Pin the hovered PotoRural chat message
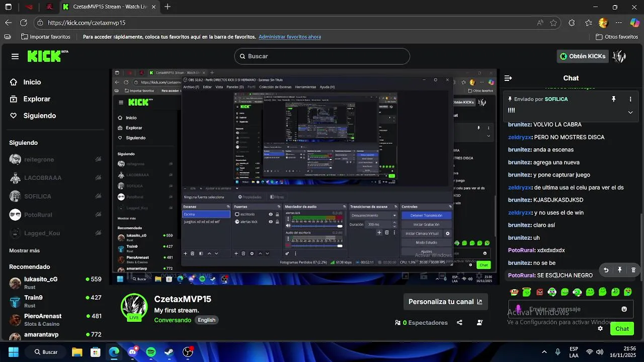 pos(620,270)
